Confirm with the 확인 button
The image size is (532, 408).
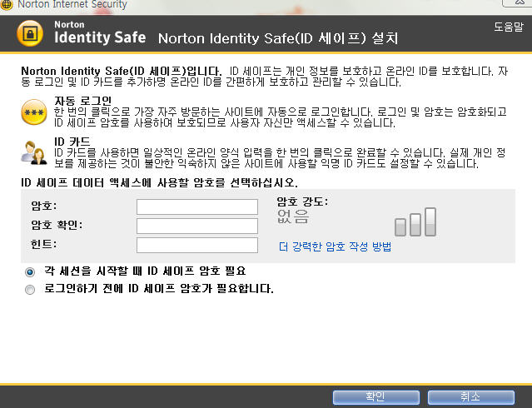(376, 397)
